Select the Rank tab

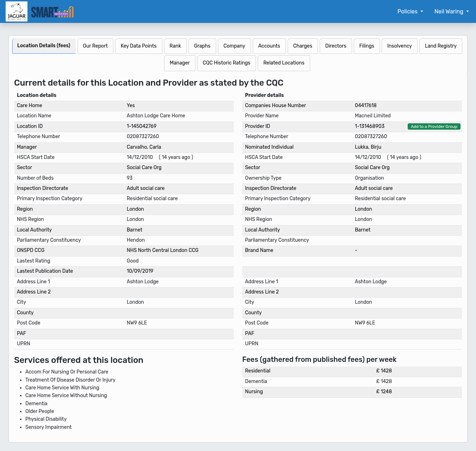click(x=175, y=46)
